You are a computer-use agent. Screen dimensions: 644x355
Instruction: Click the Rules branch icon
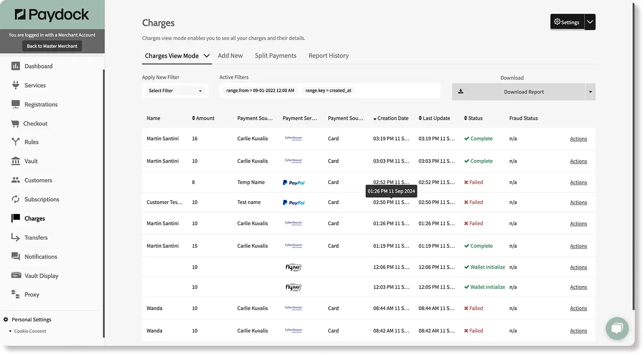tap(16, 142)
